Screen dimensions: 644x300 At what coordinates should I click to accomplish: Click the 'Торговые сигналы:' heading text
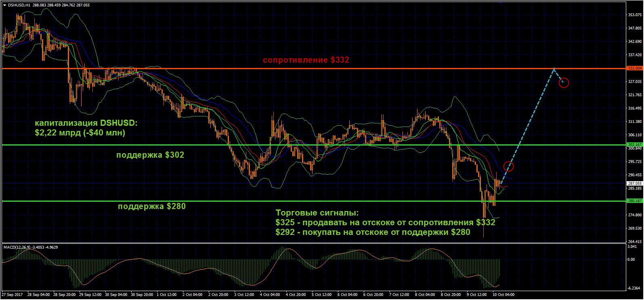(x=317, y=213)
